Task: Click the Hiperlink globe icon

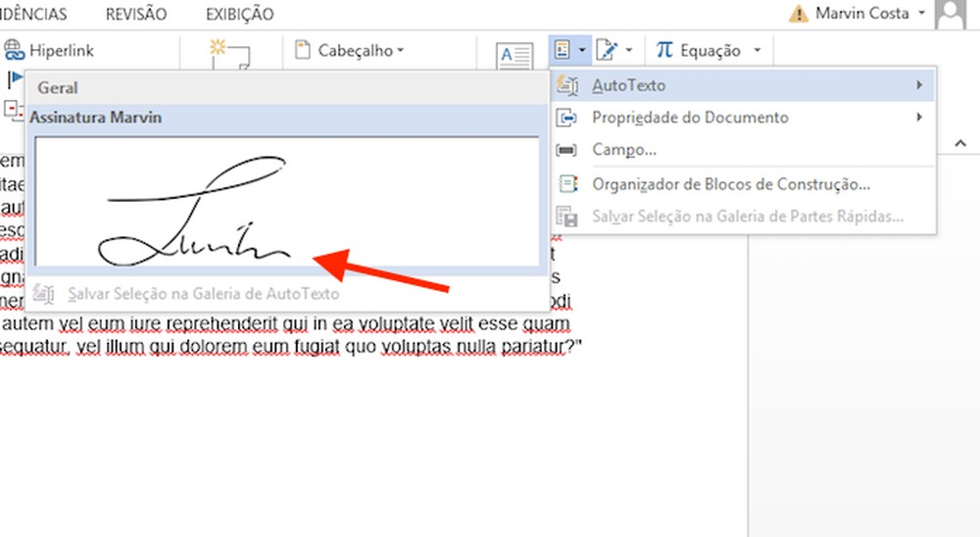Action: (x=14, y=50)
